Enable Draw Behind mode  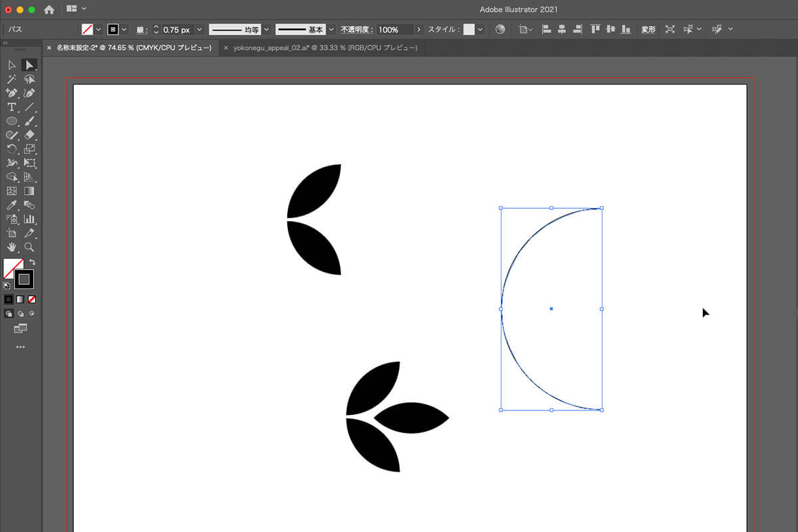21,313
